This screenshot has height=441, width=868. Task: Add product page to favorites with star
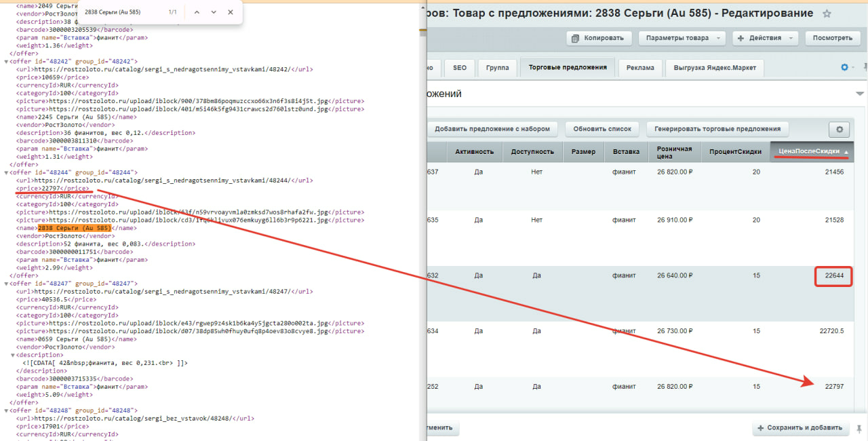[x=827, y=14]
